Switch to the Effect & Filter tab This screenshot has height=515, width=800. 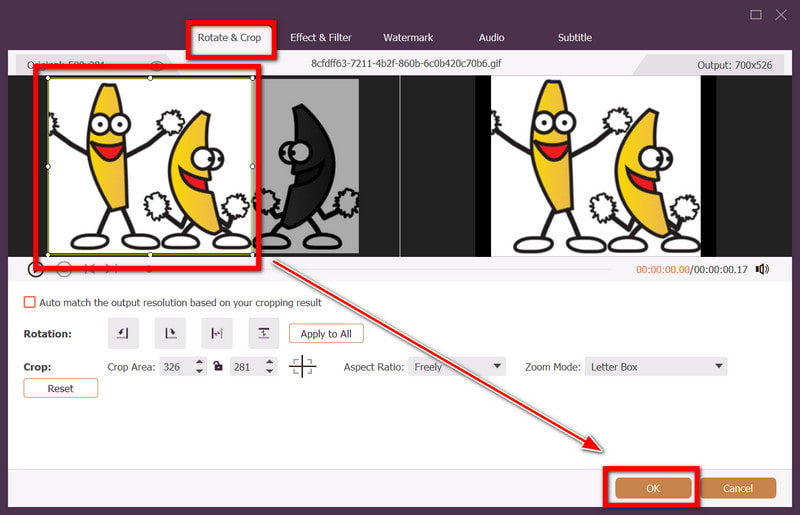pos(321,38)
